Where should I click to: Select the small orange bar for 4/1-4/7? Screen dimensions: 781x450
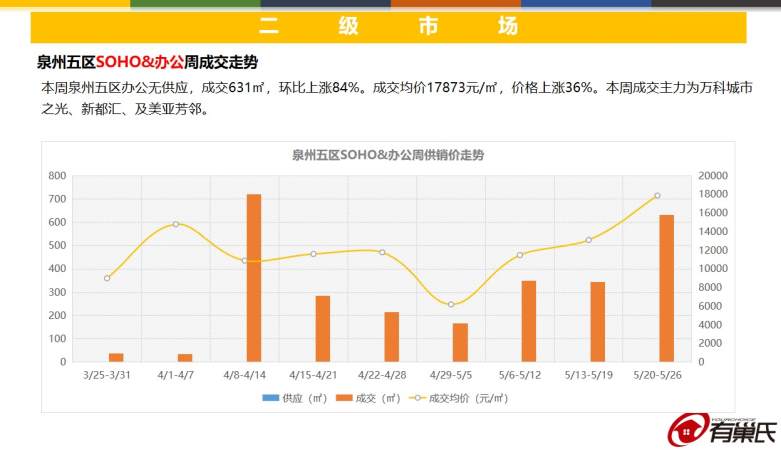coord(185,358)
